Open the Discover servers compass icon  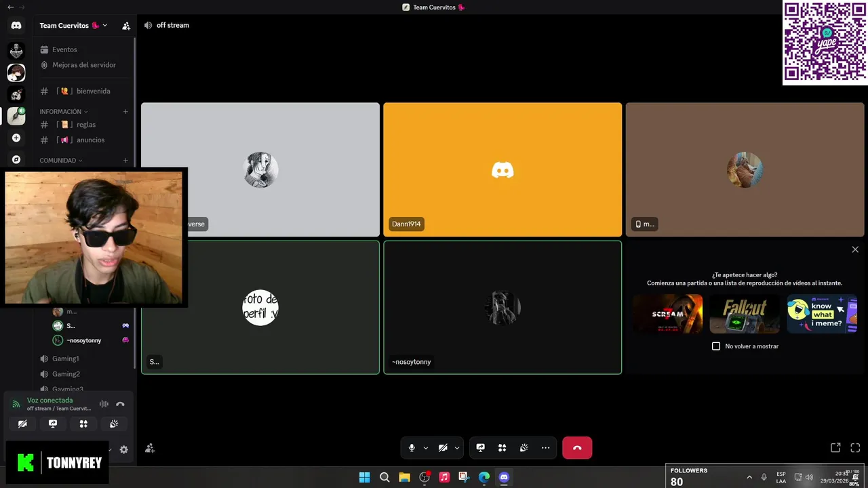[x=16, y=159]
